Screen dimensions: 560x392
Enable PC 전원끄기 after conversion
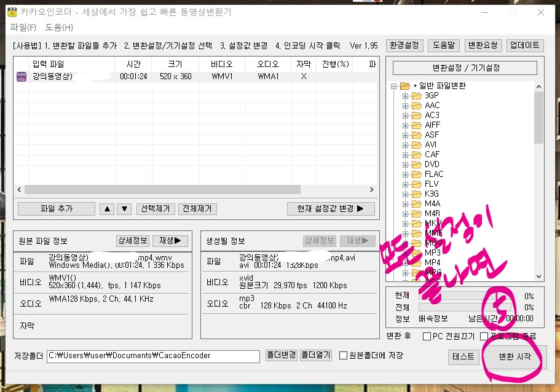[x=427, y=336]
